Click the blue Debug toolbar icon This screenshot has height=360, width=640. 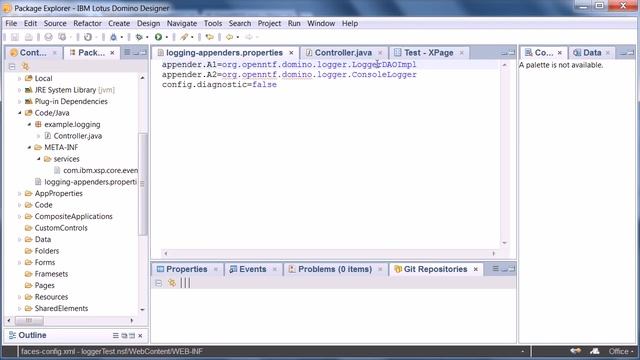pos(113,37)
